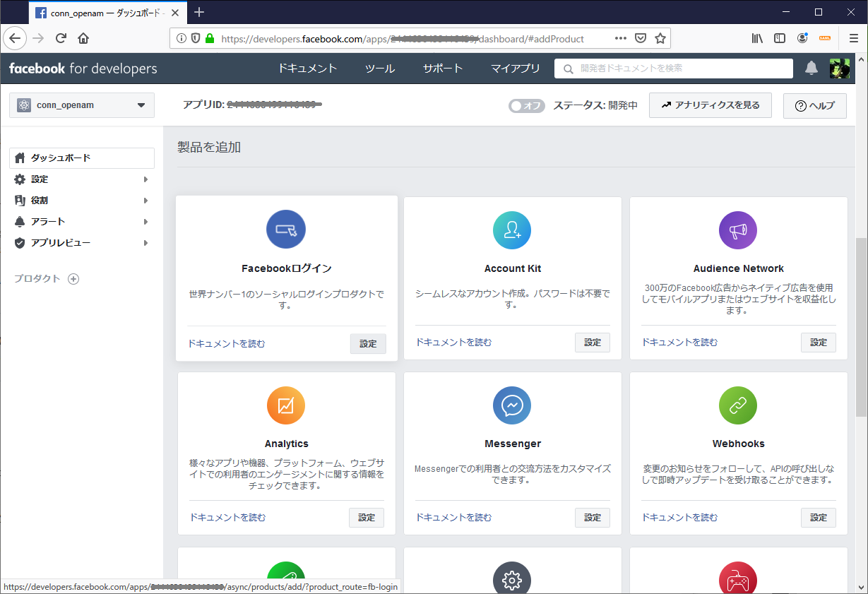Click the gear settings icon in sidebar
868x594 pixels.
click(x=21, y=179)
